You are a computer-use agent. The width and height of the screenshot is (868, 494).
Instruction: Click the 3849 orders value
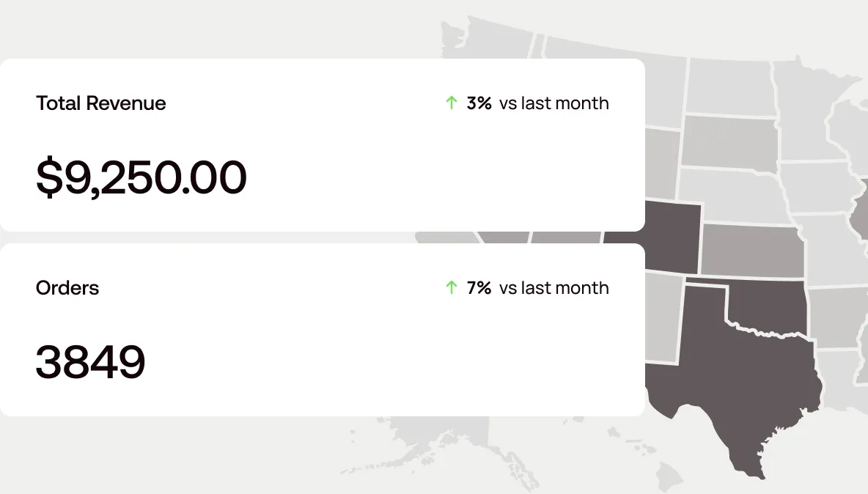[x=91, y=360]
